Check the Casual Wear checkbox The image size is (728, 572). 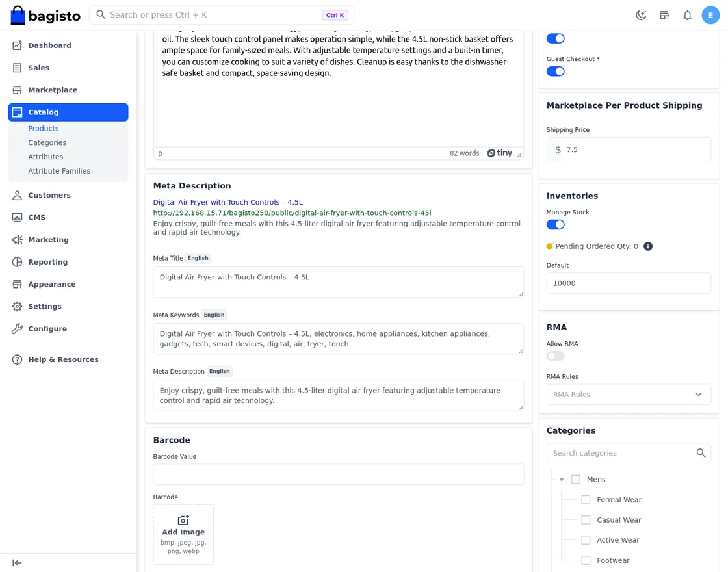click(586, 520)
